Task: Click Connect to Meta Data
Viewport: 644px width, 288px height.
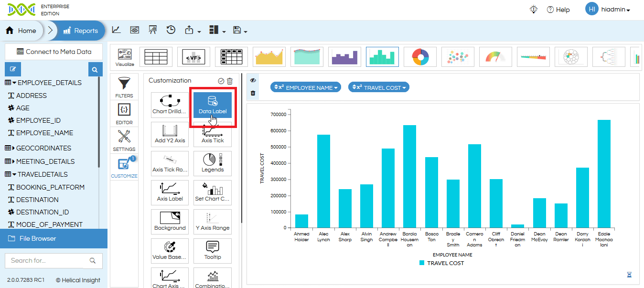Action: (x=54, y=52)
